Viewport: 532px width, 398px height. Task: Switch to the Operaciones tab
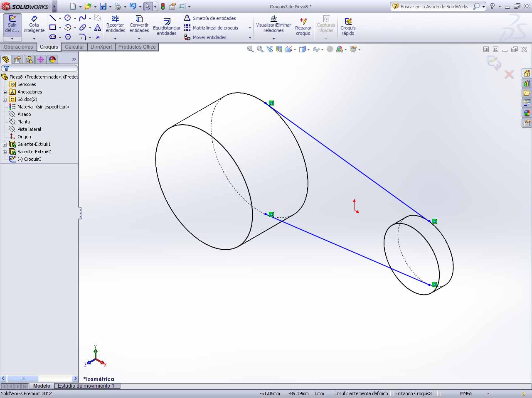pyautogui.click(x=18, y=47)
